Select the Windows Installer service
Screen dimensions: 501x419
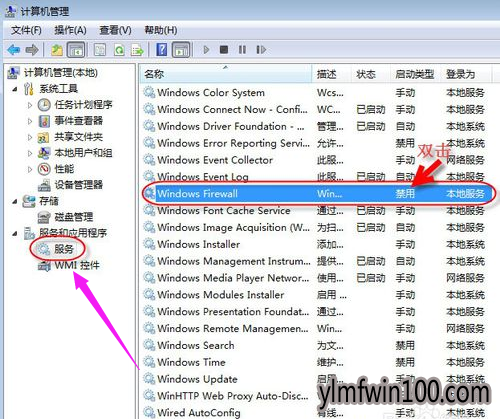199,244
